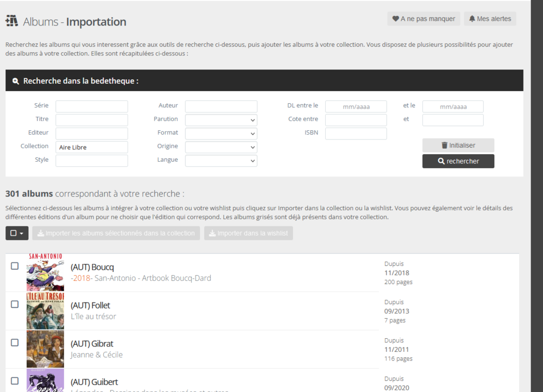Click Importer dans la wishlist button
This screenshot has height=392, width=543.
[248, 233]
